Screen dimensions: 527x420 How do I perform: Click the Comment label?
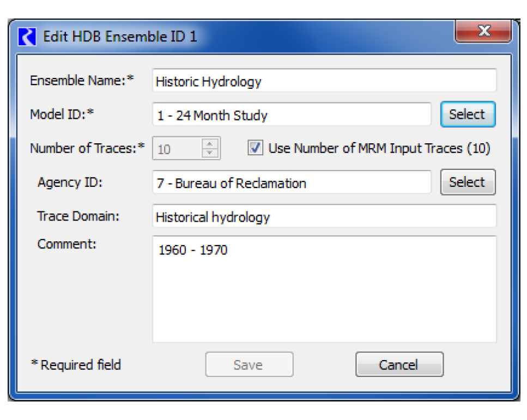click(66, 244)
